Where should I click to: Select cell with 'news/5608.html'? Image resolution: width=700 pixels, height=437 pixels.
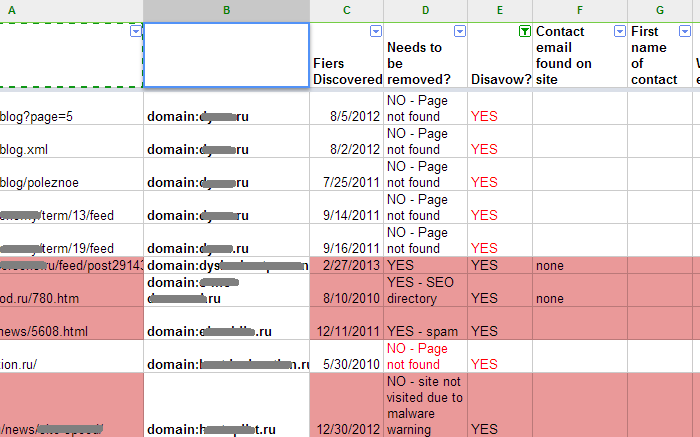click(x=71, y=323)
